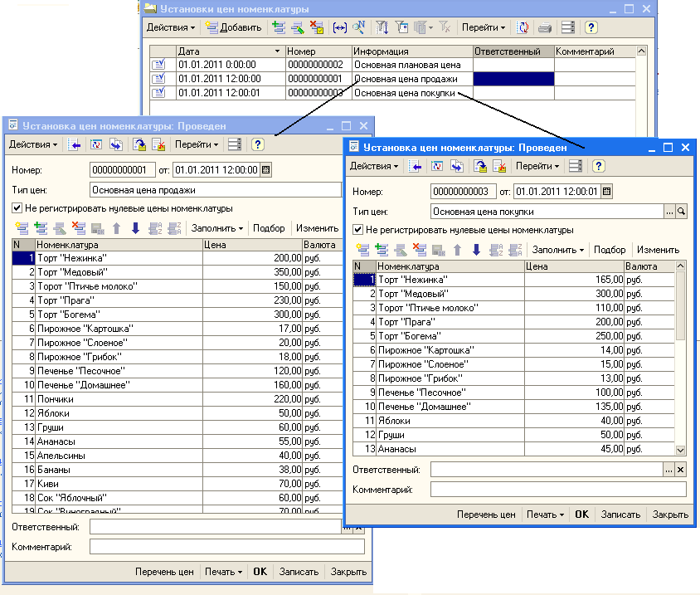Screen dimensions: 700x595
Task: Toggle 'Не регистрировать нулевые цены' in the left window
Action: coord(17,208)
